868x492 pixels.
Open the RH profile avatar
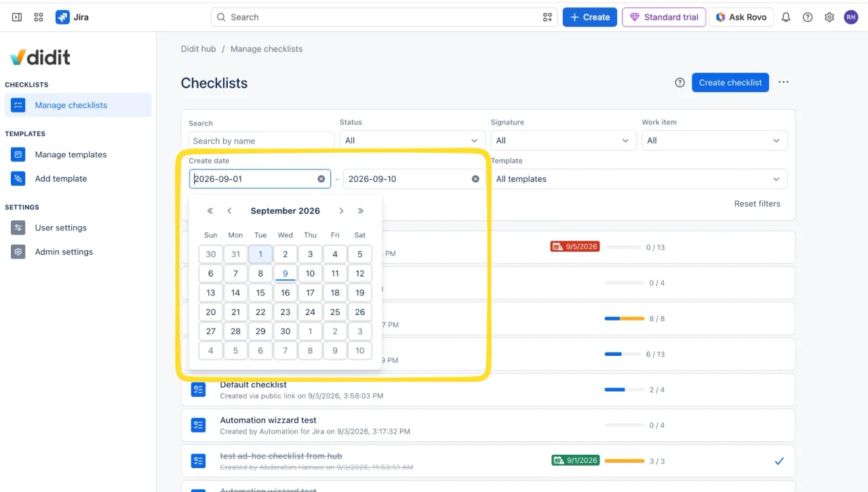pyautogui.click(x=851, y=17)
